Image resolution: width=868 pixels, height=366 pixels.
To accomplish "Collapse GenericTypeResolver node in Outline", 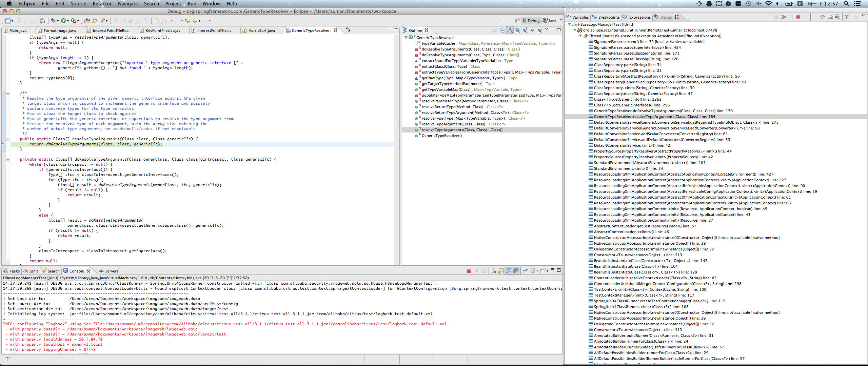I will [x=406, y=38].
